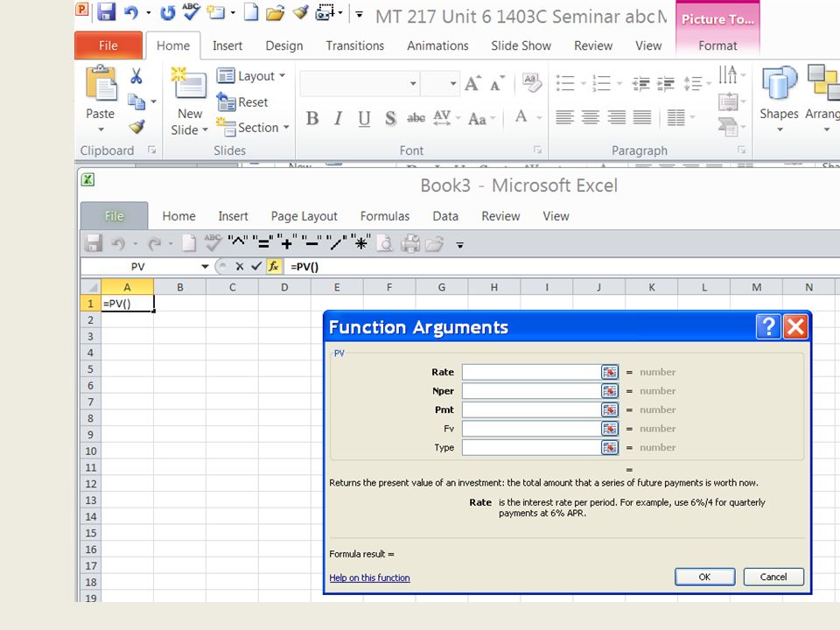The height and width of the screenshot is (630, 840).
Task: Click the PowerPoint Save icon
Action: point(106,11)
